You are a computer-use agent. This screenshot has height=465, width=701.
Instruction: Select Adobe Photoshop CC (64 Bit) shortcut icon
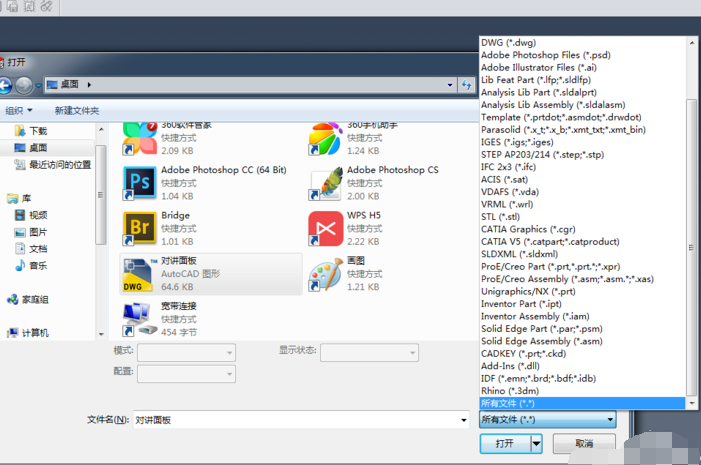tap(139, 182)
